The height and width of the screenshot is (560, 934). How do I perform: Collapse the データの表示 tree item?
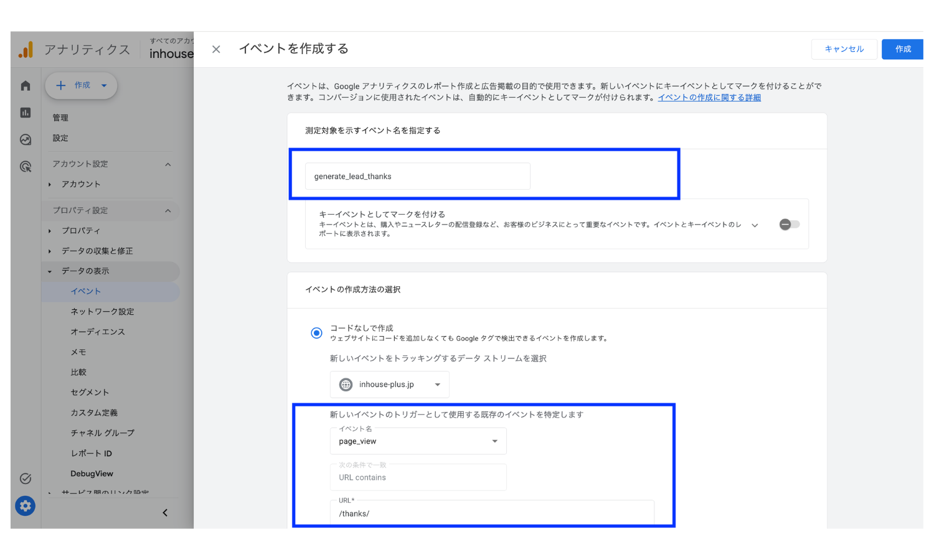50,271
